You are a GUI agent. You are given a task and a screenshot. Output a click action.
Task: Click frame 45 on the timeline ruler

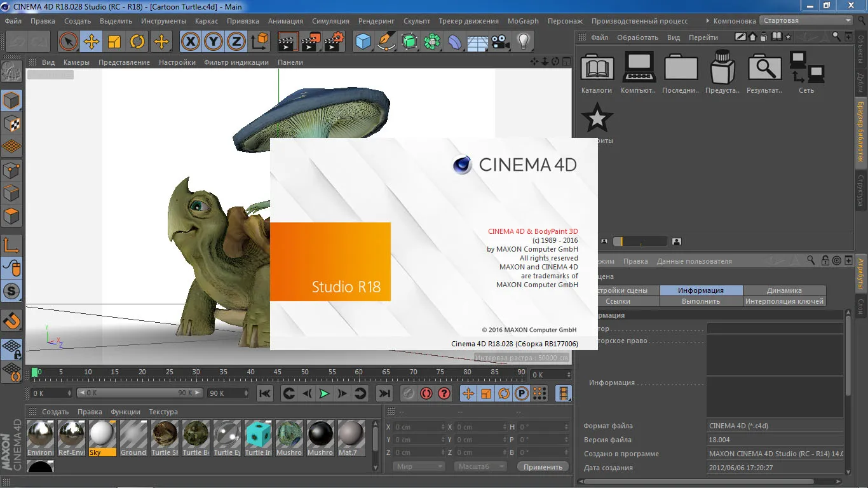coord(278,372)
